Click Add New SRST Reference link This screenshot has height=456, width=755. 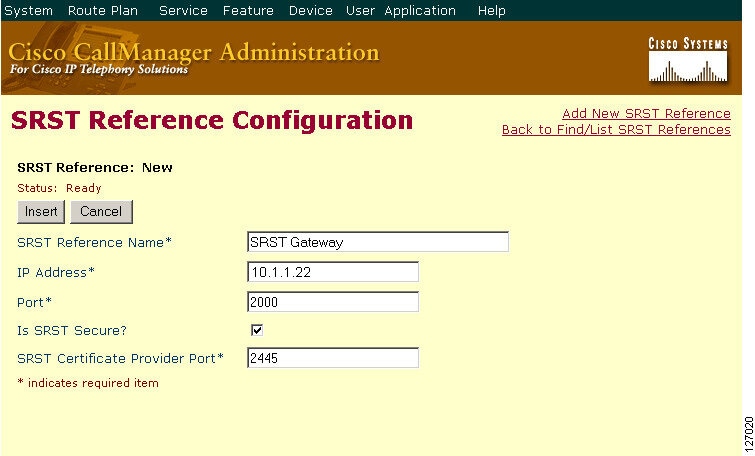pyautogui.click(x=646, y=114)
